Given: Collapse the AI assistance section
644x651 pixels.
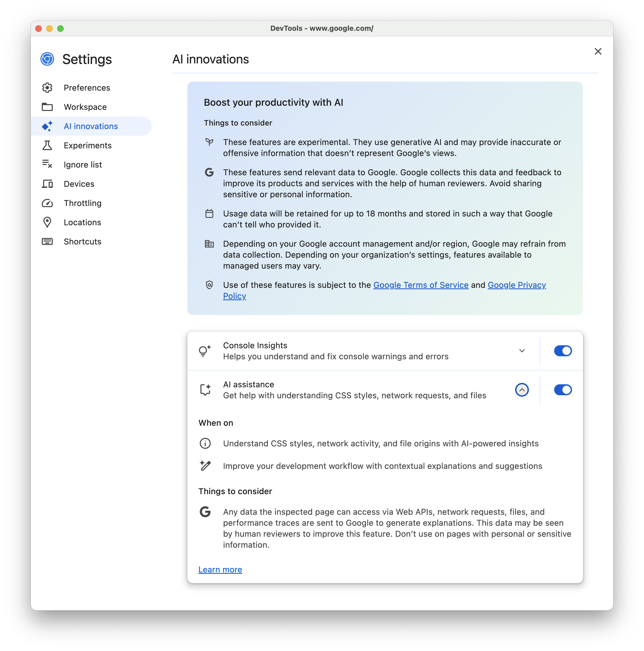Looking at the screenshot, I should [521, 389].
